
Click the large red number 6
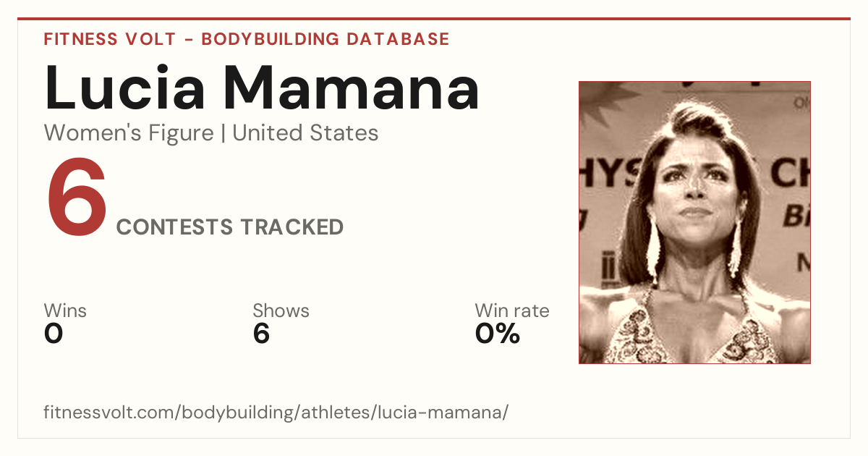pyautogui.click(x=77, y=198)
